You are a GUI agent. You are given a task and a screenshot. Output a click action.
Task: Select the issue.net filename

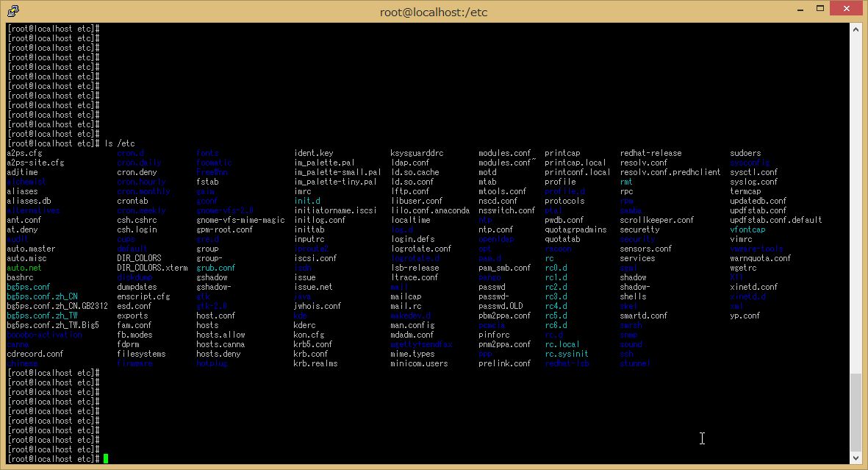313,287
